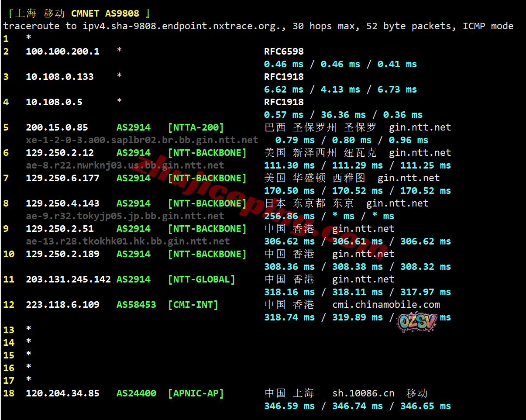The width and height of the screenshot is (526, 420).
Task: Click the [NTTA-200] tag
Action: [x=196, y=127]
